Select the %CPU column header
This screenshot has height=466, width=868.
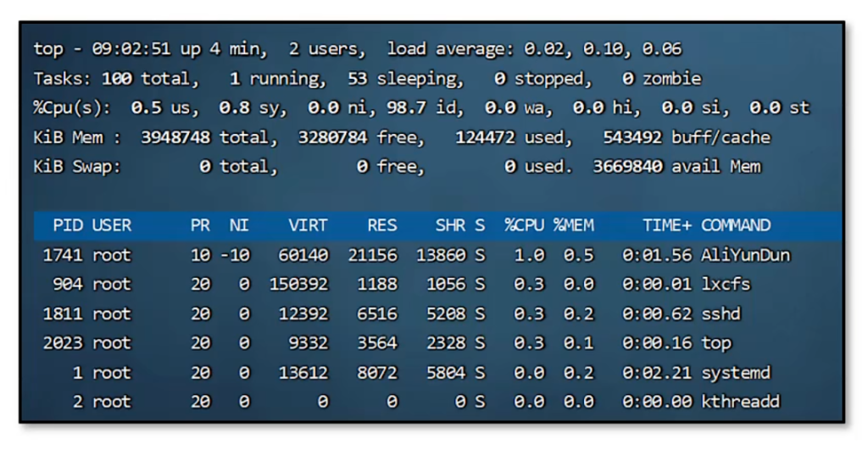point(525,225)
